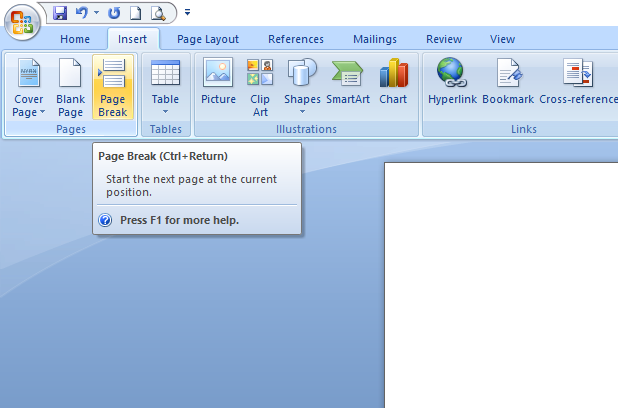
Task: Insert a Chart
Action: pyautogui.click(x=393, y=85)
